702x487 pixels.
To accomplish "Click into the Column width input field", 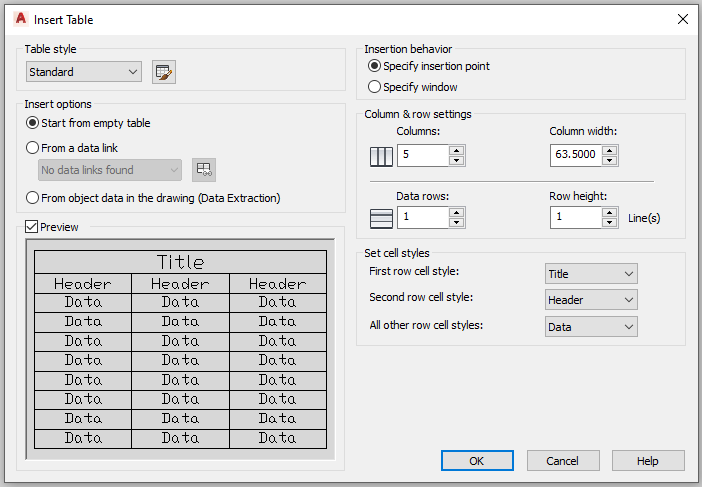I will pyautogui.click(x=576, y=155).
